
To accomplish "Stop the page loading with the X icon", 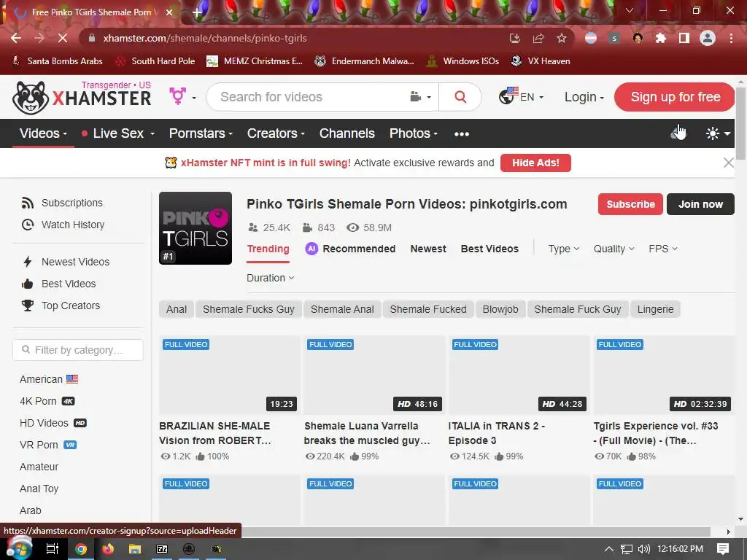I will 63,38.
